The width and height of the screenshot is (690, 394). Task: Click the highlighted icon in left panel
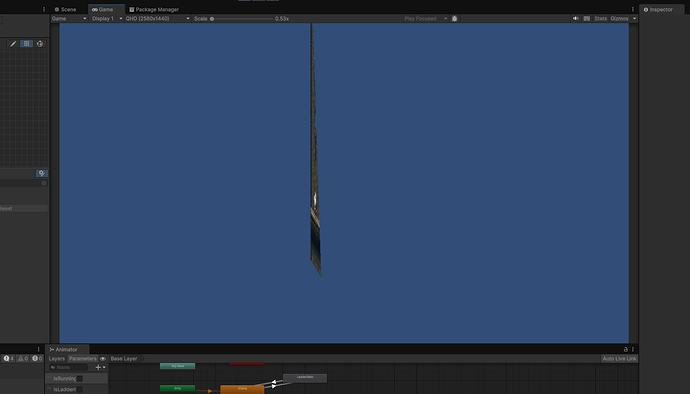pos(42,173)
